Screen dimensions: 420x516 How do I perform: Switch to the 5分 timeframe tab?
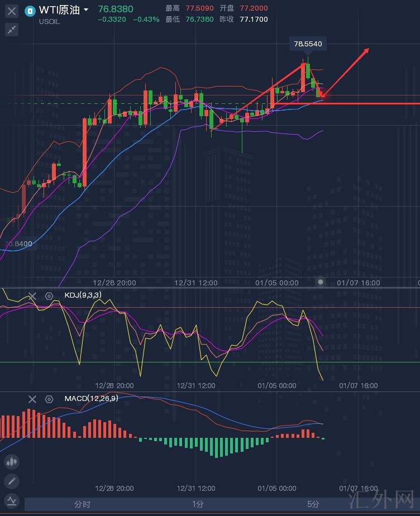tap(313, 504)
